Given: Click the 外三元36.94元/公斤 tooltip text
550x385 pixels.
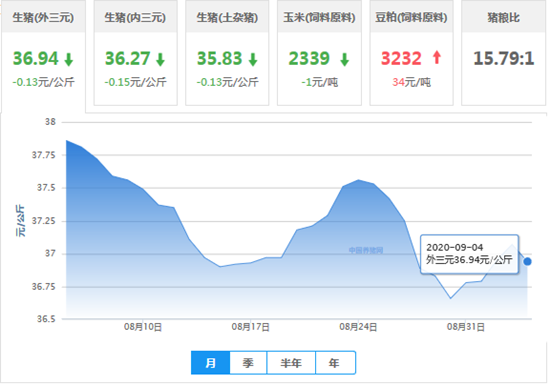Looking at the screenshot, I should coord(469,260).
